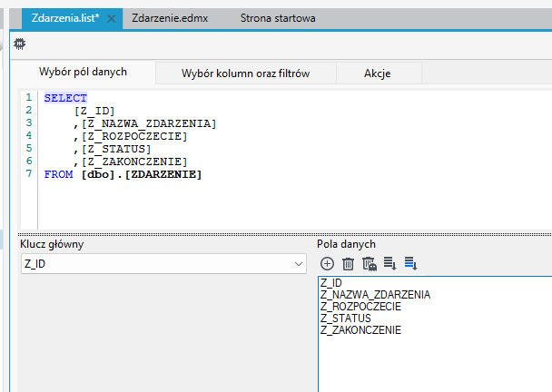The image size is (552, 392).
Task: Click [dbo].[ZDARZENIE] table name in query
Action: click(142, 174)
